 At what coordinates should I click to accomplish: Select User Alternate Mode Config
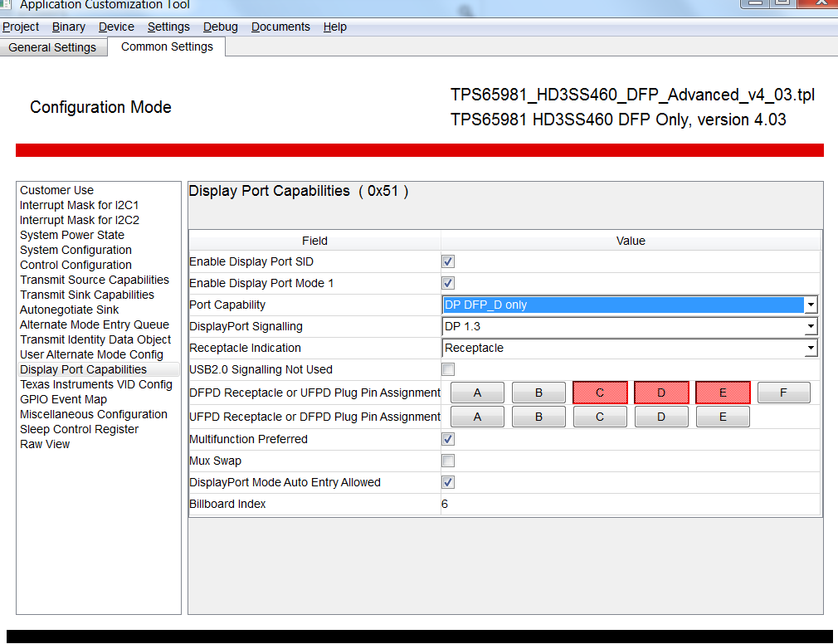coord(91,355)
